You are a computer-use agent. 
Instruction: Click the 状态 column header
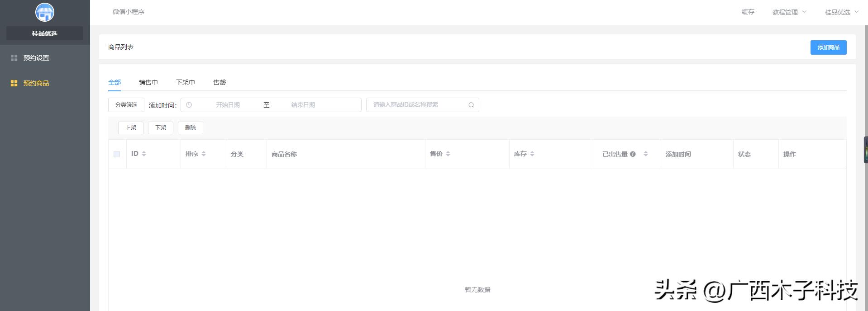(x=744, y=154)
